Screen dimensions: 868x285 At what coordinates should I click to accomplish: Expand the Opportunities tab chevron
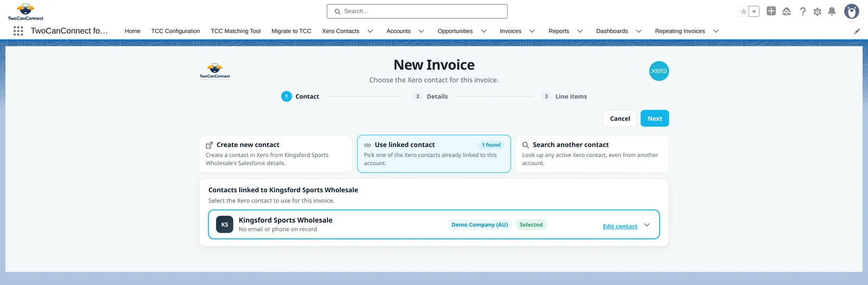483,31
